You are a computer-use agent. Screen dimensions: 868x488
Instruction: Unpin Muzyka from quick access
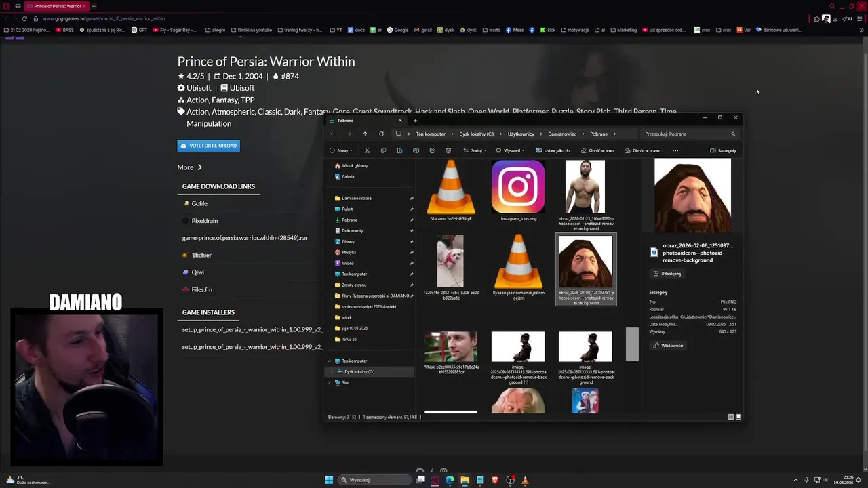412,252
